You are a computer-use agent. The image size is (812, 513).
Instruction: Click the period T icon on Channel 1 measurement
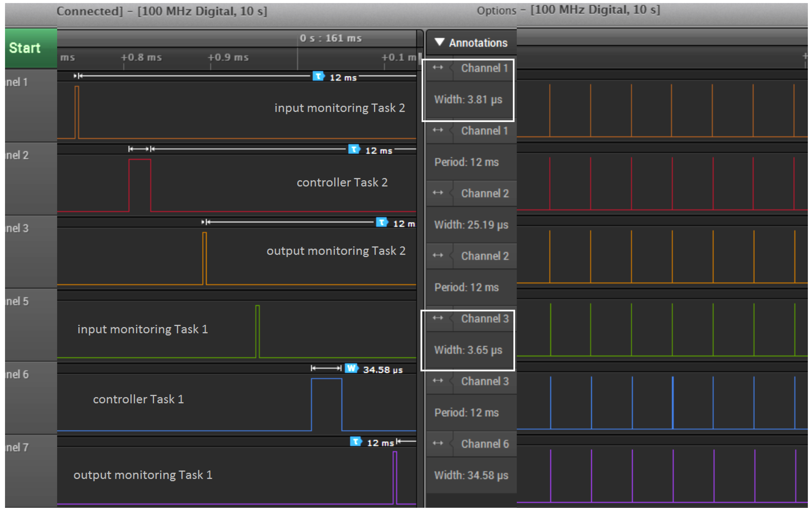coord(318,76)
